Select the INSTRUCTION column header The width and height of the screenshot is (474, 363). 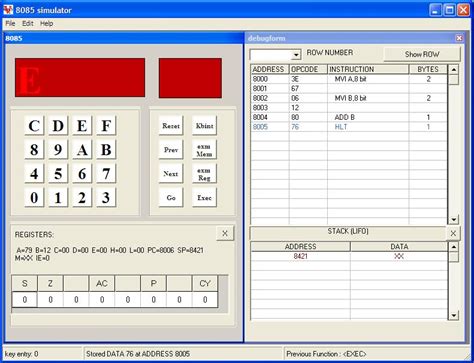(x=368, y=69)
